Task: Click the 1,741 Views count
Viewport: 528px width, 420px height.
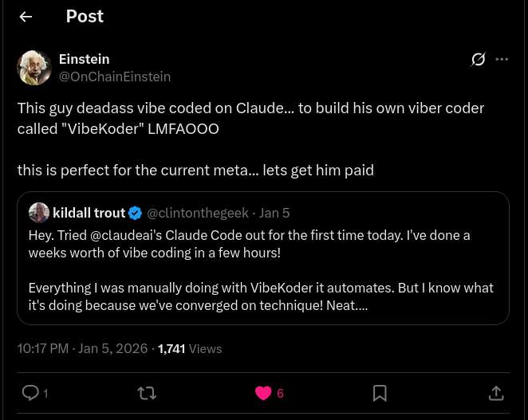Action: pyautogui.click(x=190, y=348)
